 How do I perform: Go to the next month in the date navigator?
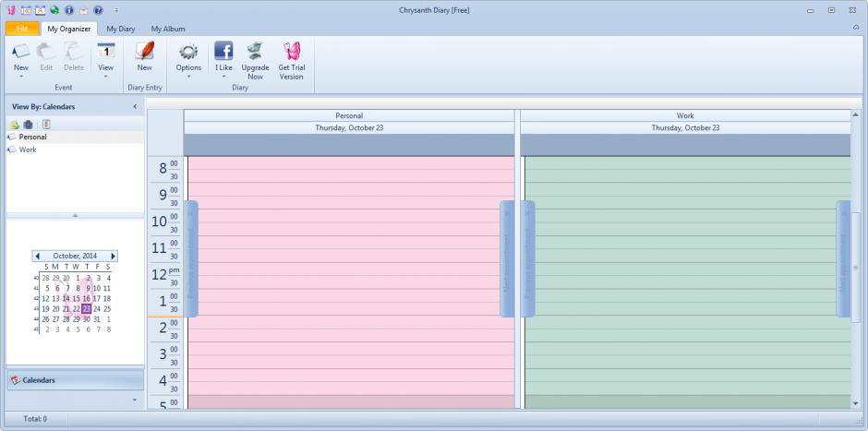tap(113, 257)
